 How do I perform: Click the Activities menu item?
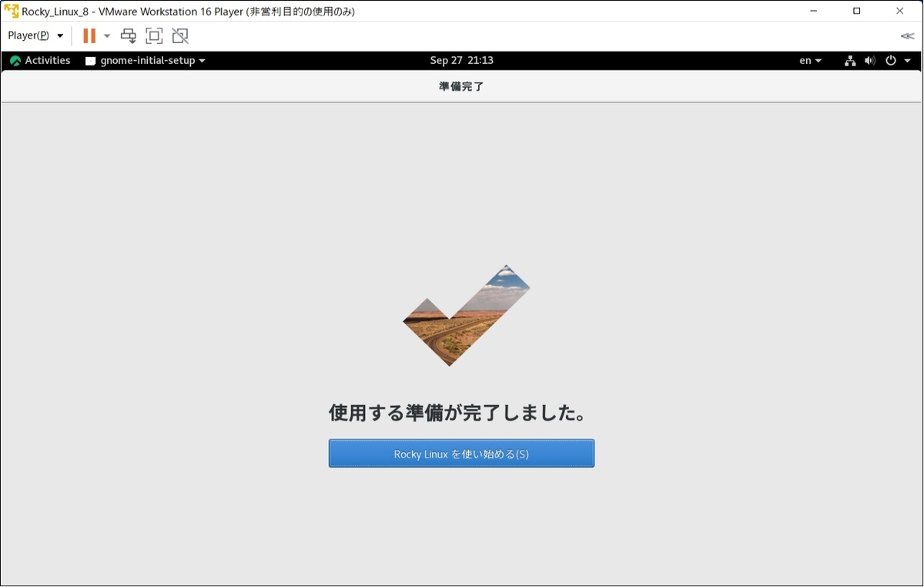tap(47, 60)
